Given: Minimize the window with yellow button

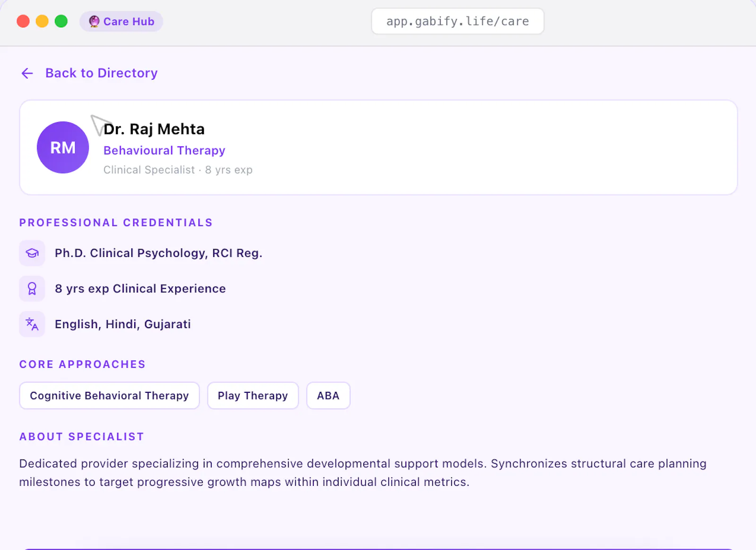Looking at the screenshot, I should coord(42,21).
